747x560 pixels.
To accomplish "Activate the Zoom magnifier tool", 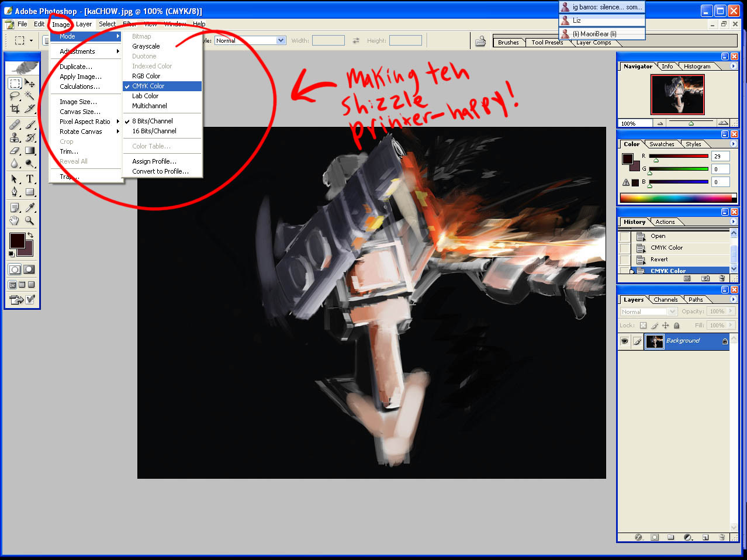I will pyautogui.click(x=29, y=221).
